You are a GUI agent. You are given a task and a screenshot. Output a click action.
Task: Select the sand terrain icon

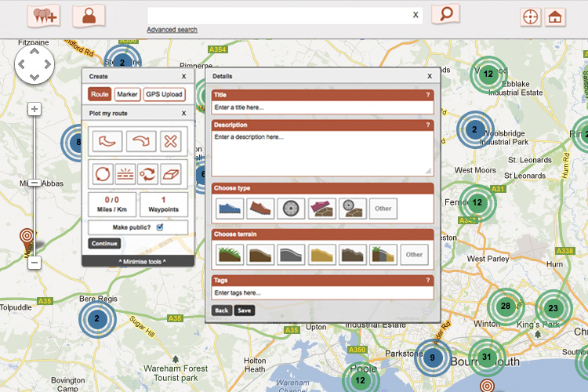tap(321, 254)
